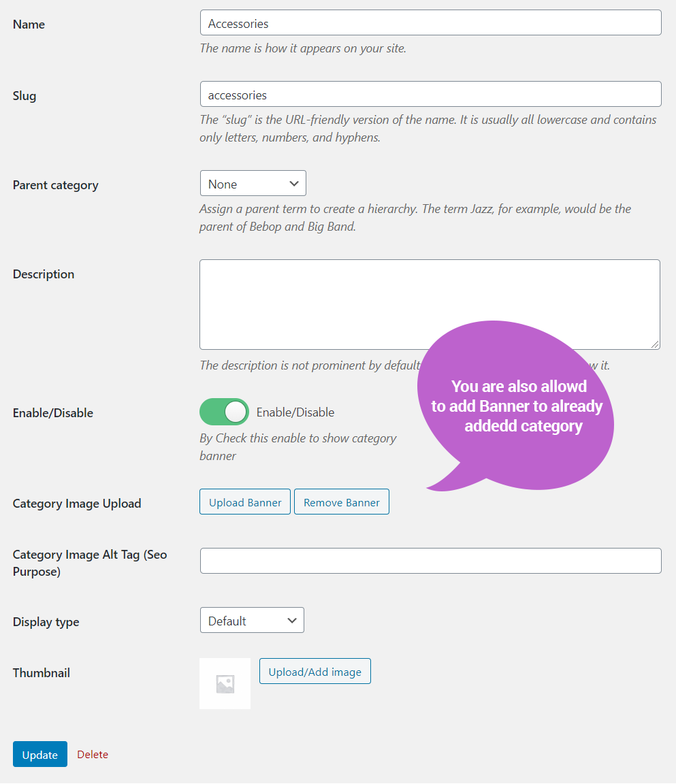The width and height of the screenshot is (676, 784).
Task: Click the purple speech bubble callout
Action: (x=516, y=405)
